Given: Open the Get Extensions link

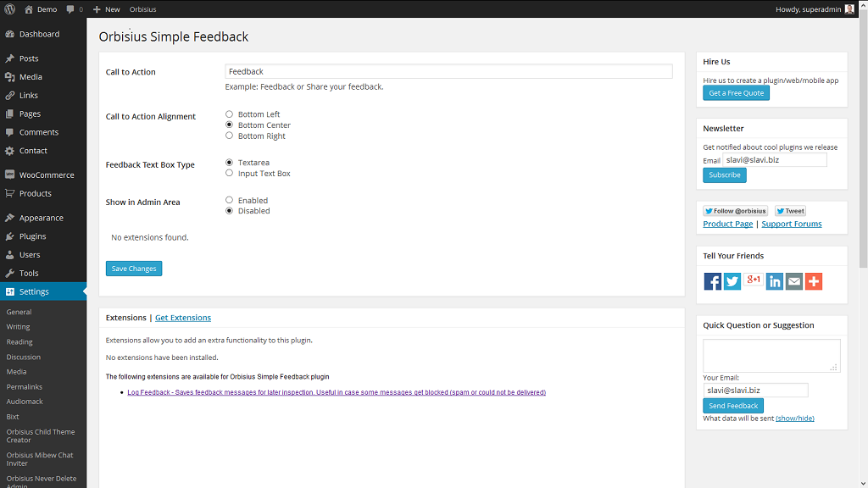Looking at the screenshot, I should click(183, 318).
